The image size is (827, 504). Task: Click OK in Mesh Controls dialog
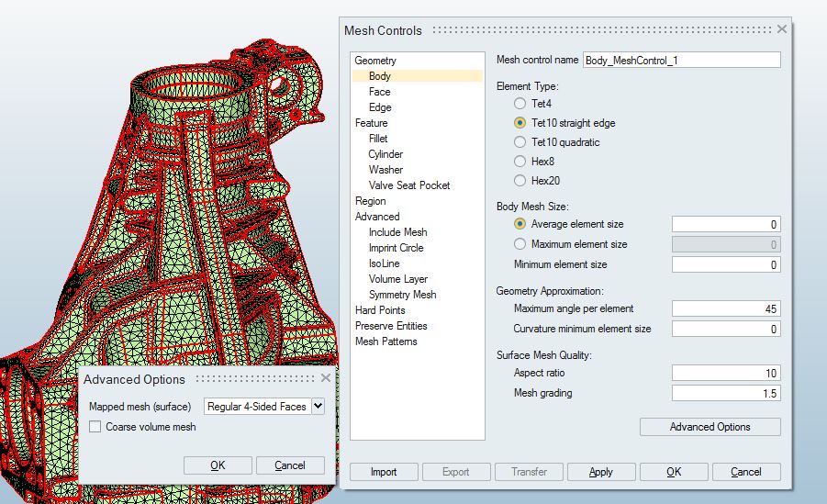tap(674, 472)
